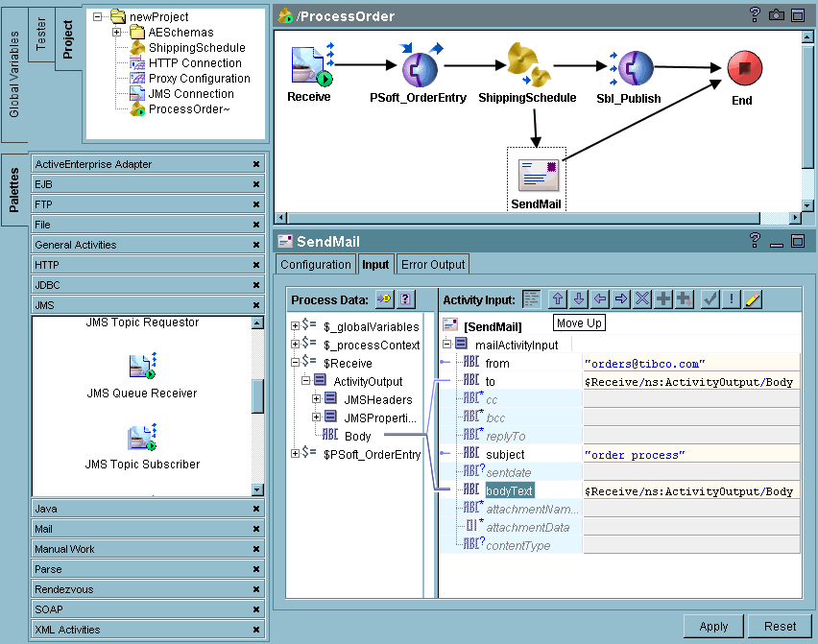This screenshot has width=818, height=644.
Task: Open the Tester side tab
Action: coord(41,35)
